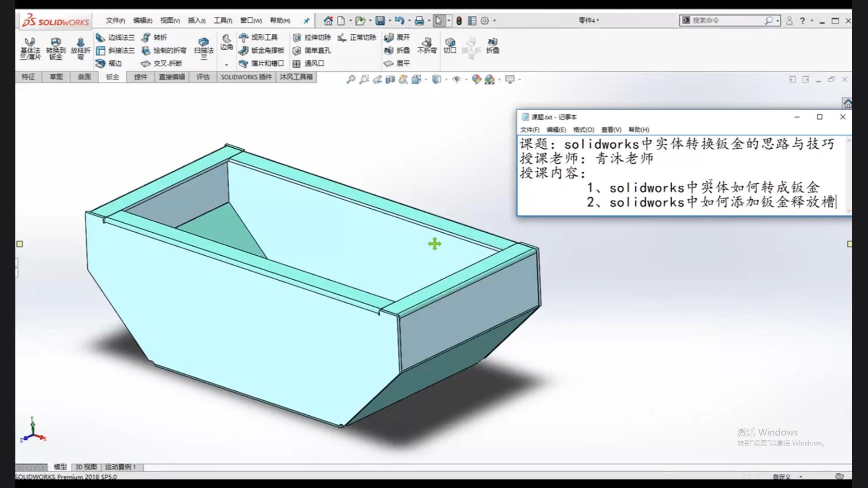Viewport: 868px width, 488px height.
Task: Expand the Save dropdown arrow
Action: 390,21
